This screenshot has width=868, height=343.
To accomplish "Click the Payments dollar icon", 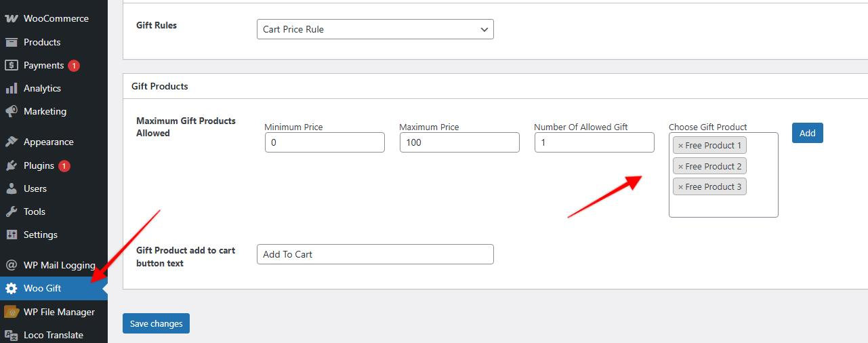I will (x=11, y=65).
